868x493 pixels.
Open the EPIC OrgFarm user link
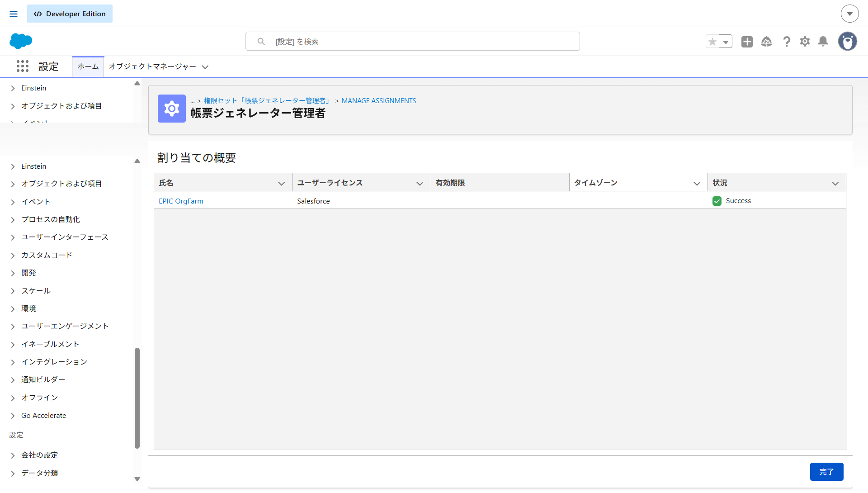[181, 201]
